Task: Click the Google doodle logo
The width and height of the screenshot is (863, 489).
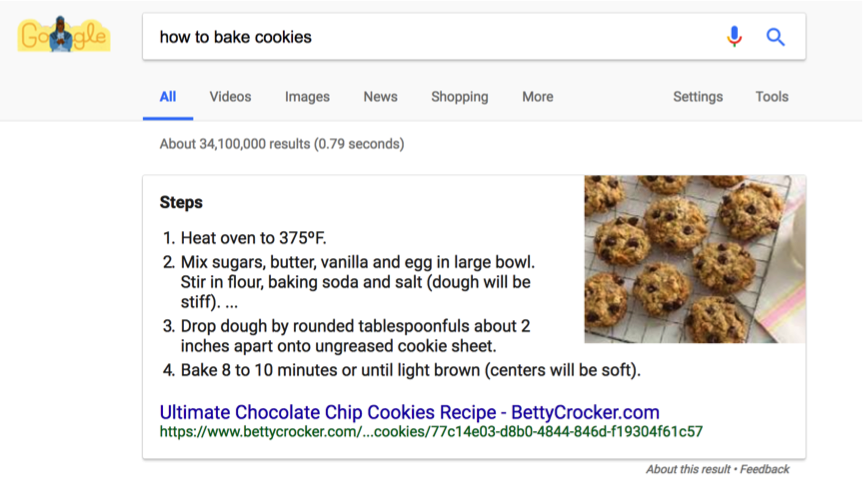Action: pos(64,34)
